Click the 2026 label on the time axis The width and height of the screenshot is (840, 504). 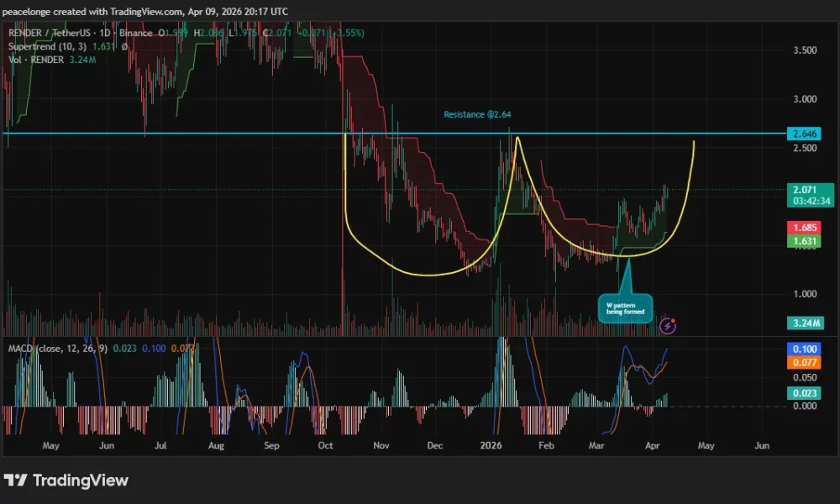coord(491,445)
